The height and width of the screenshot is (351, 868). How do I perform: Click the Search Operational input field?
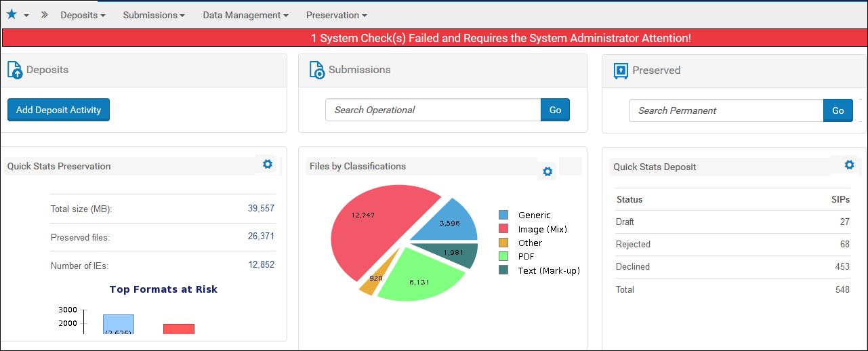tap(433, 110)
